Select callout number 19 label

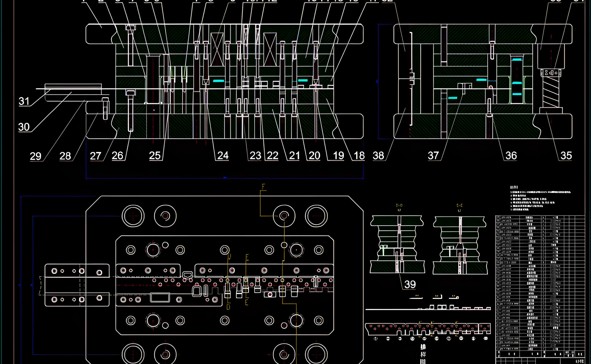point(339,156)
